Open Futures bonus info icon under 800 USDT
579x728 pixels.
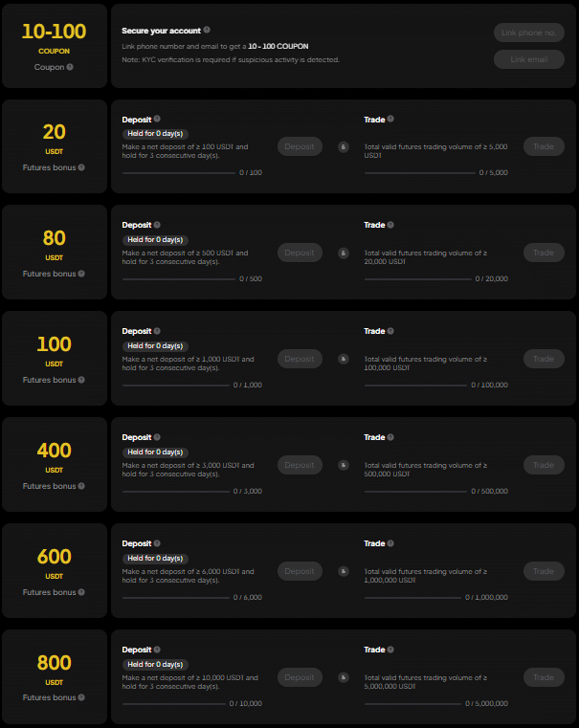81,698
